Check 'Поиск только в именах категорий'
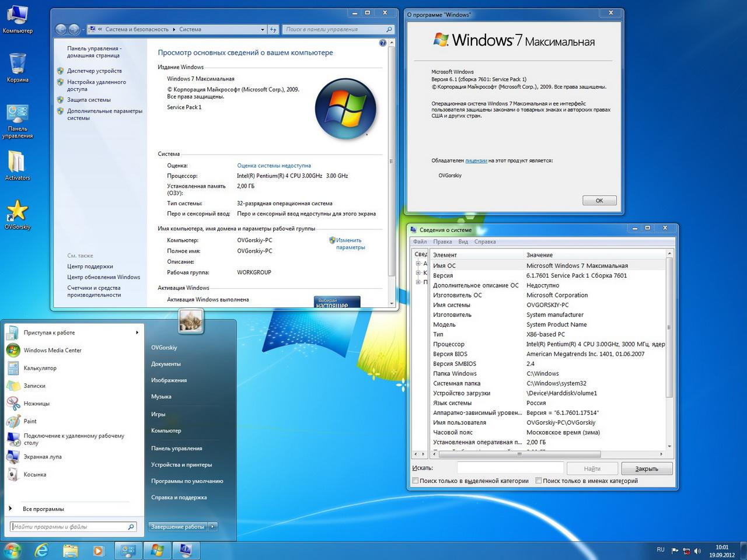This screenshot has height=560, width=747. point(539,481)
